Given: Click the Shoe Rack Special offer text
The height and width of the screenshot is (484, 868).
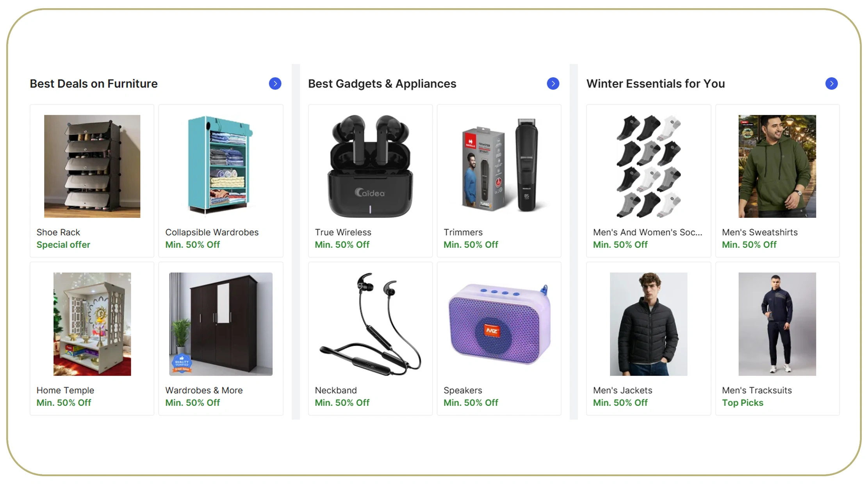Looking at the screenshot, I should click(x=63, y=245).
